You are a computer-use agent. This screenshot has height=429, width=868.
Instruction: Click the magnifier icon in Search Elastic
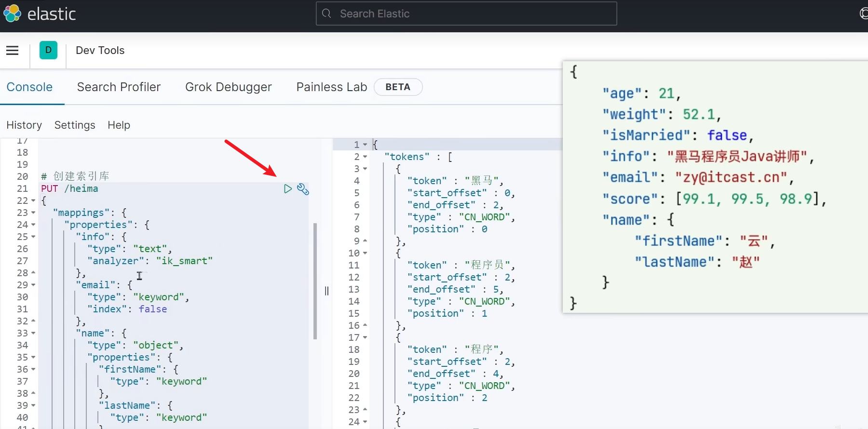[x=326, y=13]
